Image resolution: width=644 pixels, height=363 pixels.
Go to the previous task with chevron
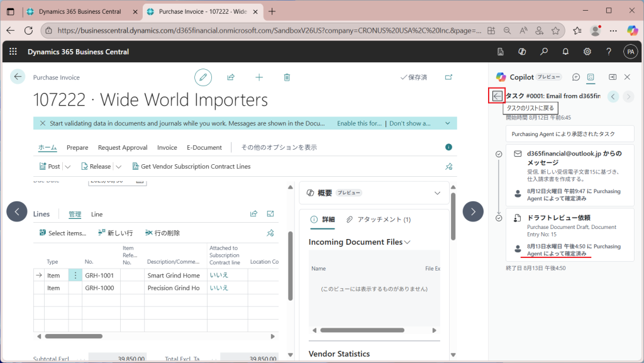click(x=613, y=96)
